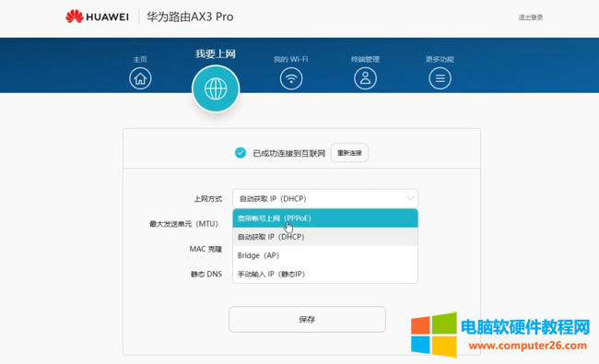599x364 pixels.
Task: Click the dropdown chevron arrow
Action: coord(410,199)
